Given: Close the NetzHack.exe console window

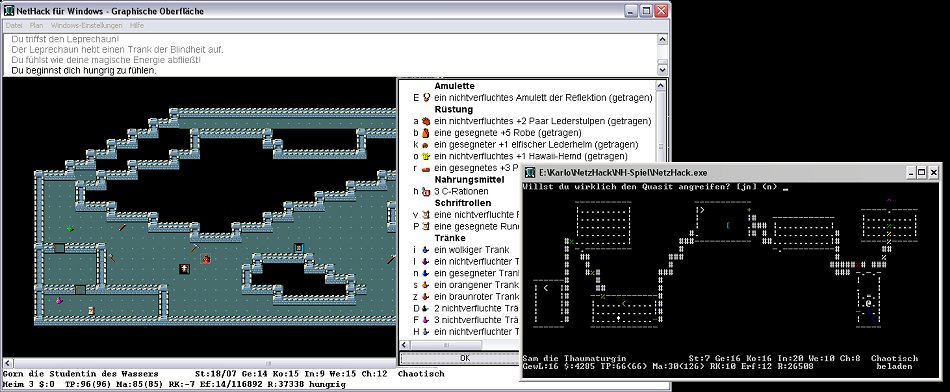Looking at the screenshot, I should (934, 173).
